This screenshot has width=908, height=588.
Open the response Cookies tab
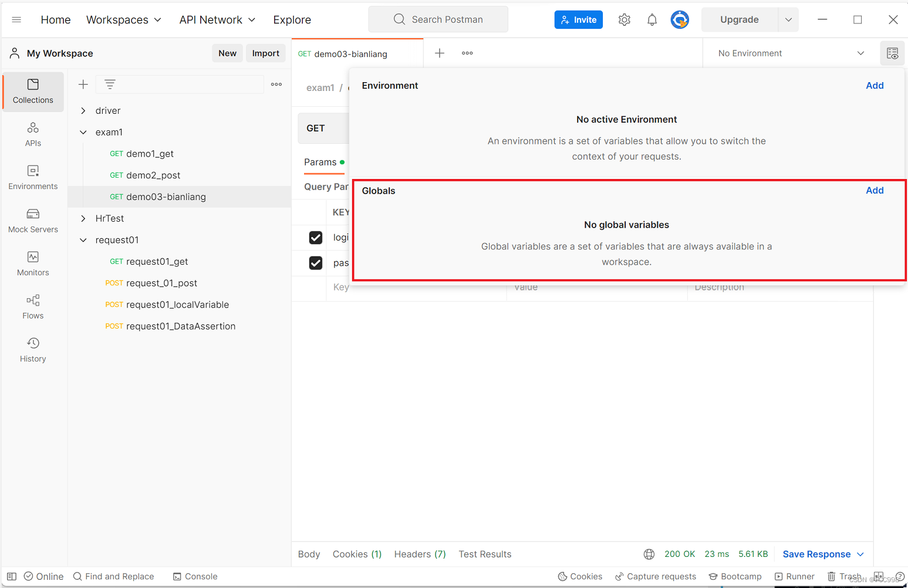coord(357,554)
